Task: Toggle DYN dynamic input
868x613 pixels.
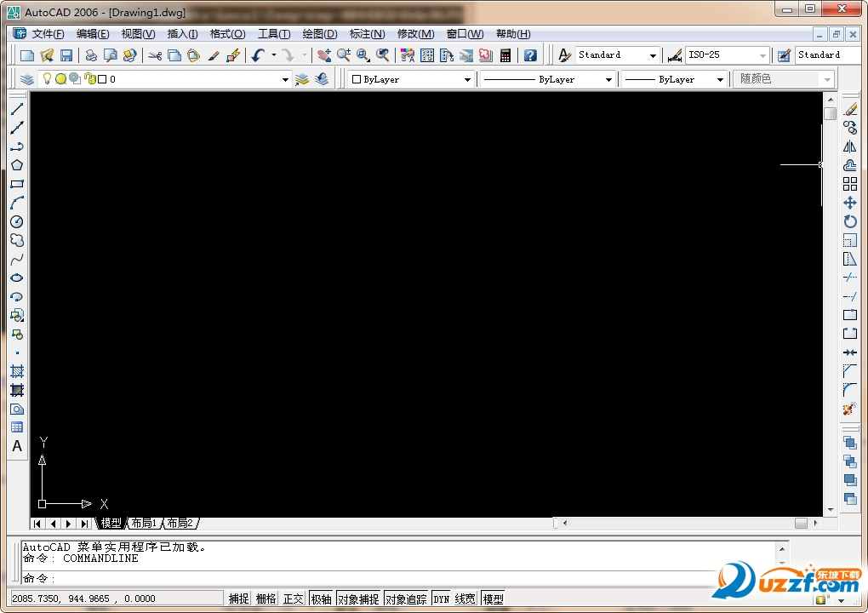Action: coord(441,598)
